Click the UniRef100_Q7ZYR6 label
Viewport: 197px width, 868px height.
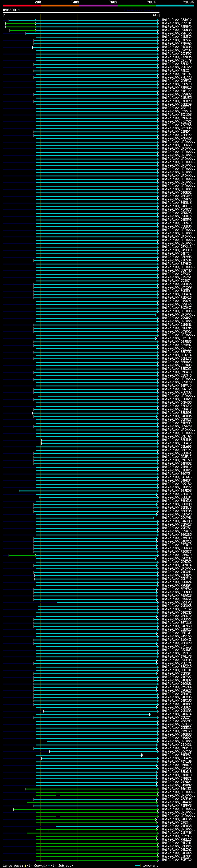click(177, 121)
